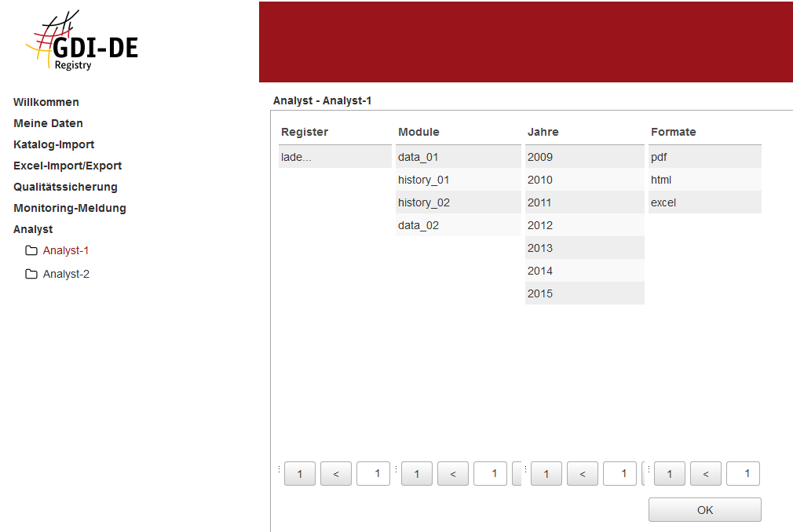The height and width of the screenshot is (532, 793).
Task: Click previous page arrow under Register
Action: (x=336, y=474)
